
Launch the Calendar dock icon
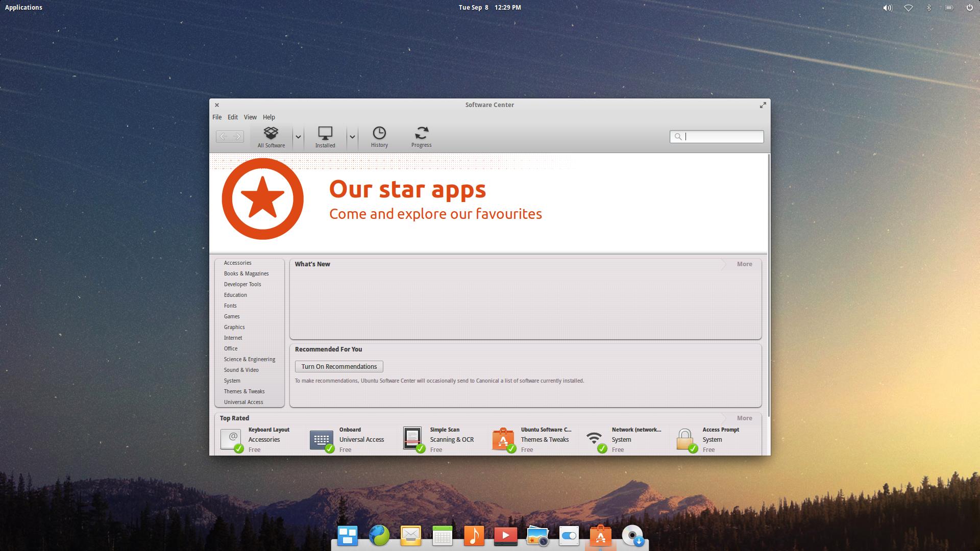click(x=443, y=536)
